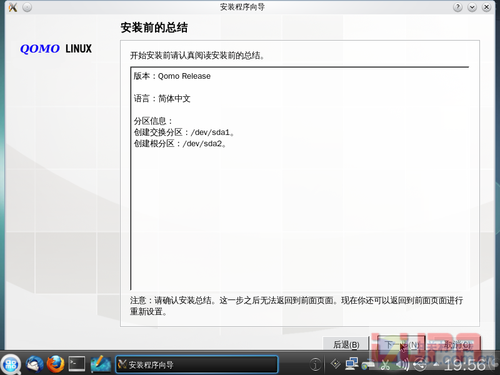The height and width of the screenshot is (375, 500).
Task: Launch the mail client from taskbar
Action: (x=35, y=364)
